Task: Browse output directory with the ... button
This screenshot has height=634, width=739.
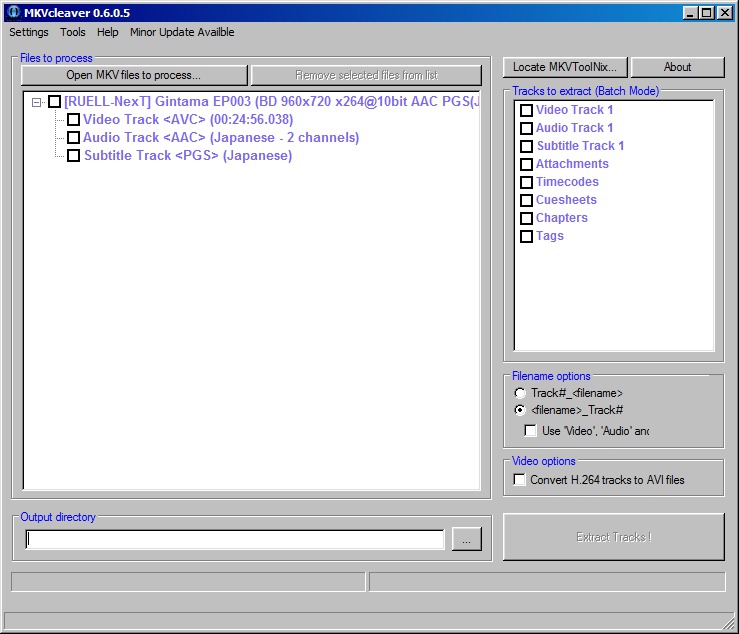Action: (x=466, y=540)
